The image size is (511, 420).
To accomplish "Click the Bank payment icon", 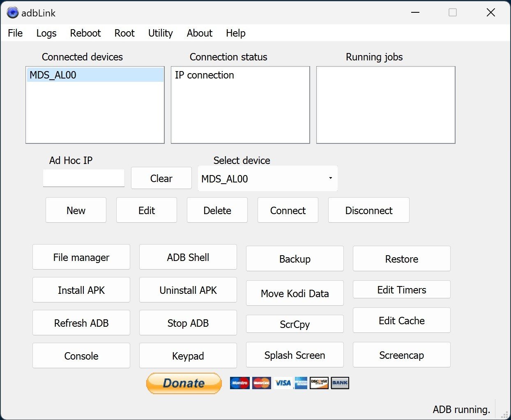I will tap(340, 383).
